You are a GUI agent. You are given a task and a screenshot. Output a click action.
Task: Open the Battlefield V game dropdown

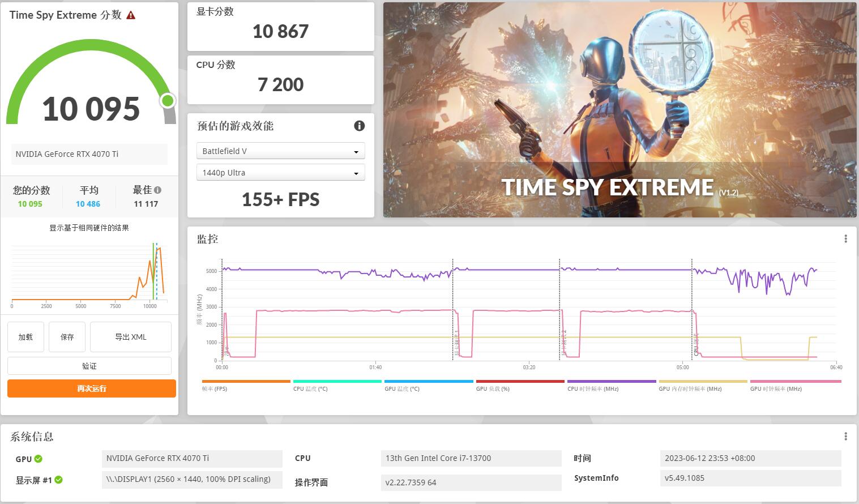click(x=280, y=151)
